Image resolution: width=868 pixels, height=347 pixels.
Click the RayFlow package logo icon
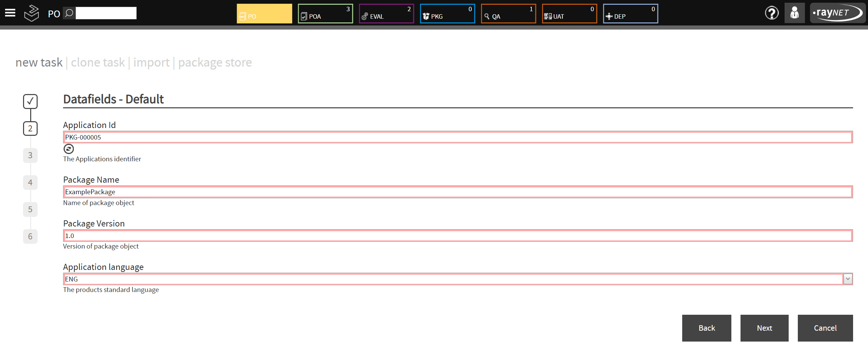pyautogui.click(x=32, y=13)
